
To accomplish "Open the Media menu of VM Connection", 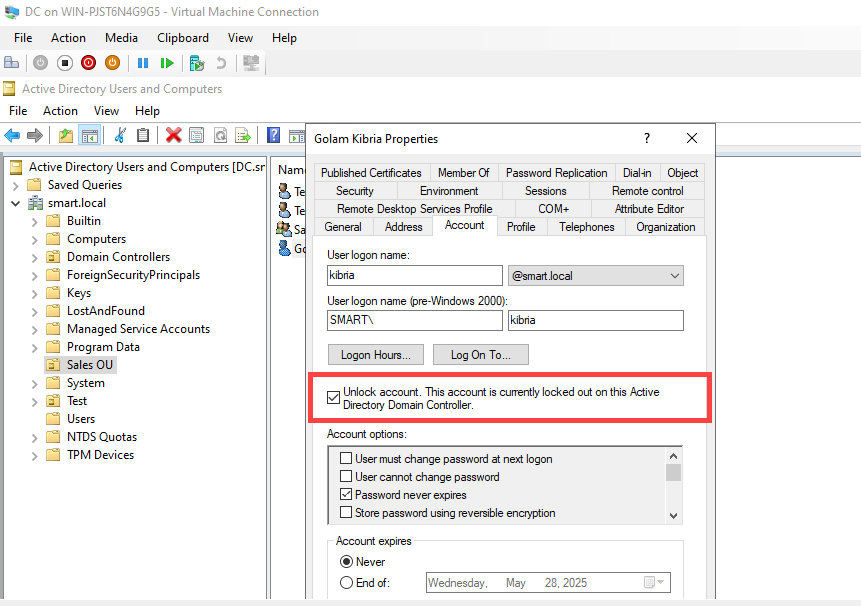I will pyautogui.click(x=121, y=38).
